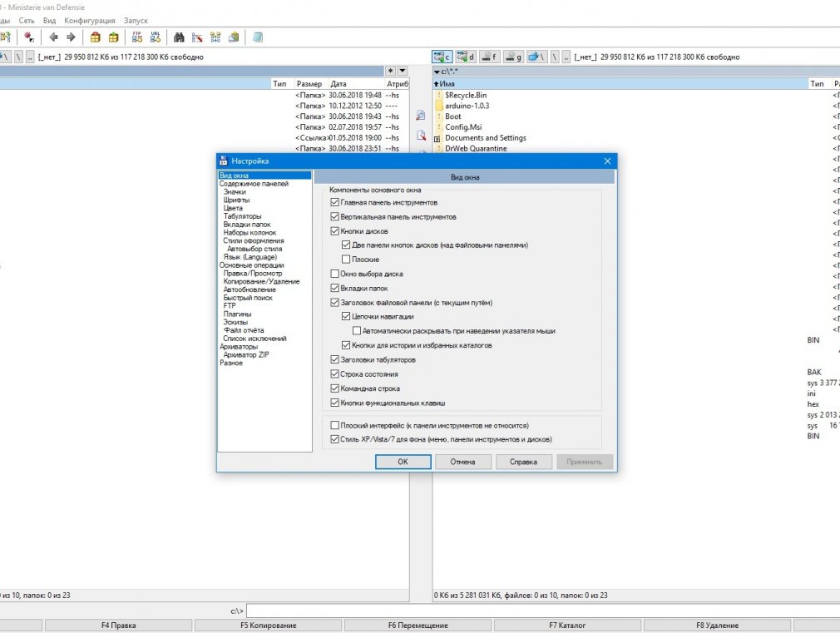
Task: Open FTP connection via the FTP toolbar icon
Action: pos(137,37)
